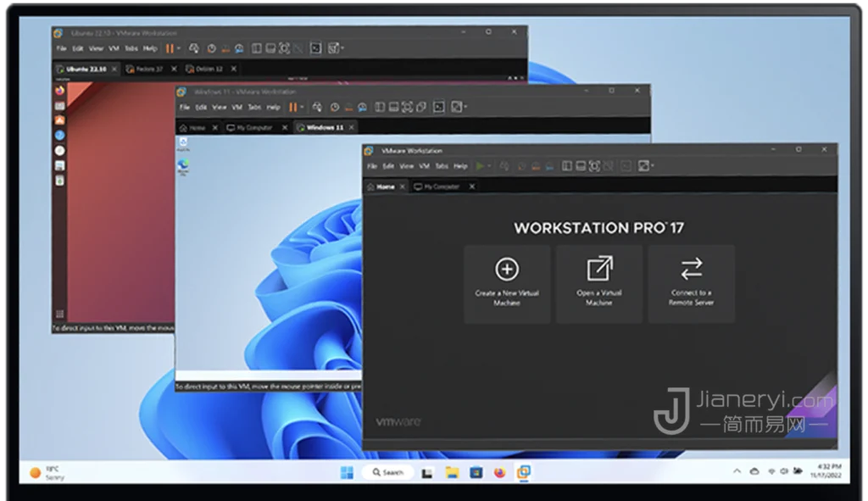
Task: Close My Computer tab in front window
Action: tap(471, 186)
